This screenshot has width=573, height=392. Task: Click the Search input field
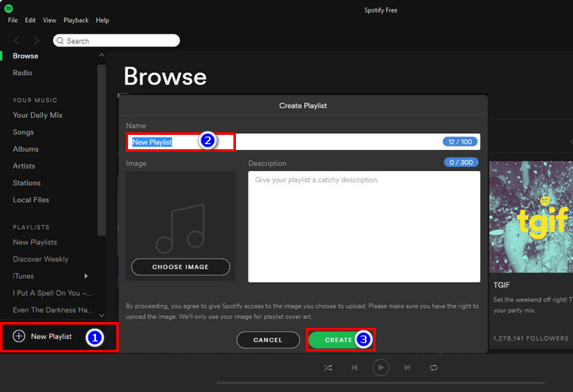tap(116, 40)
